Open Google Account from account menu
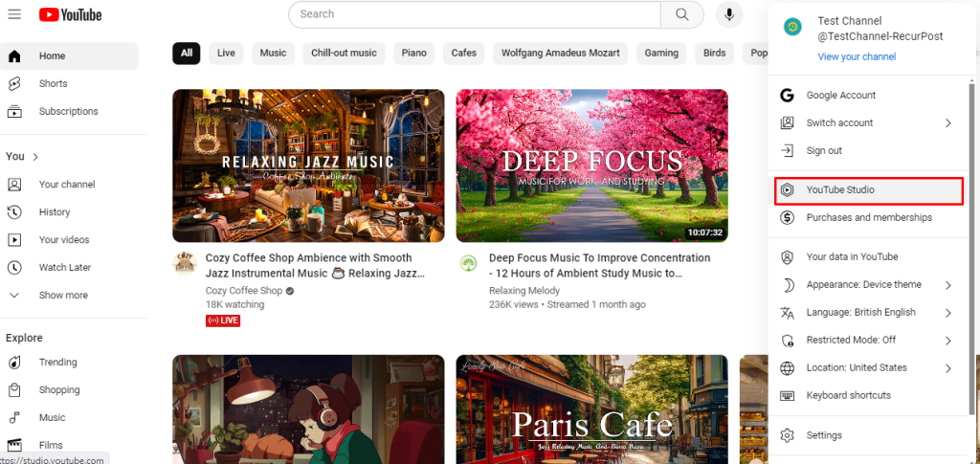This screenshot has width=980, height=464. [x=869, y=96]
